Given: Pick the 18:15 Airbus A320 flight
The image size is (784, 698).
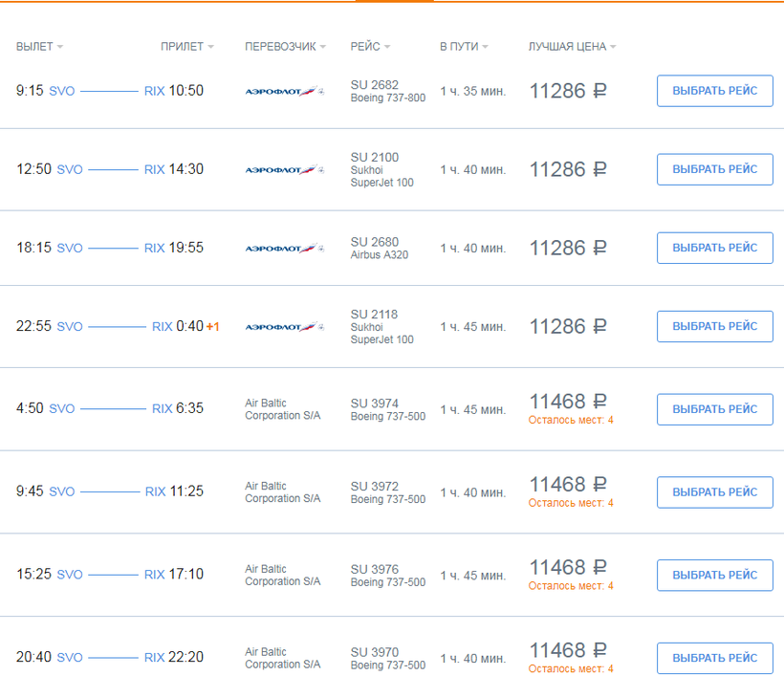Looking at the screenshot, I should [714, 248].
